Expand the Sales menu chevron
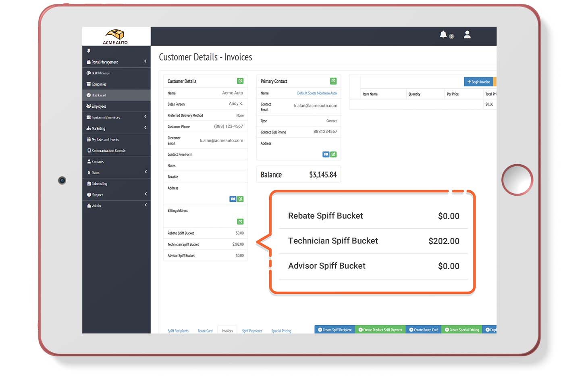The image size is (588, 376). [145, 172]
